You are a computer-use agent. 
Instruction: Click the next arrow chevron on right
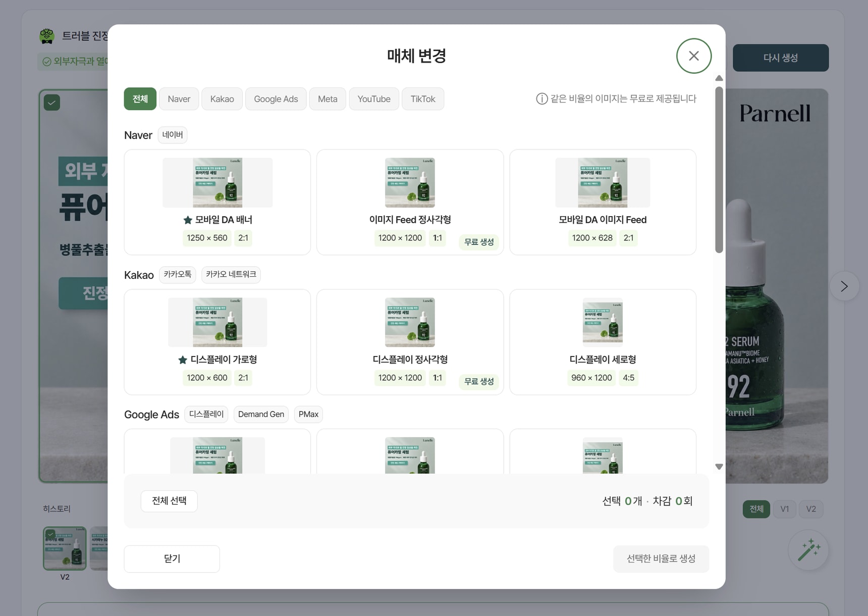pyautogui.click(x=844, y=286)
